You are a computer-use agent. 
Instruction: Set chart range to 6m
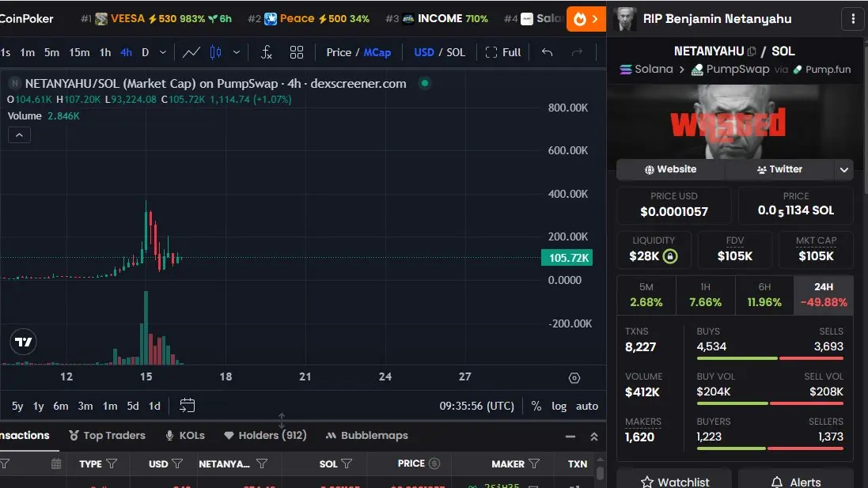[61, 406]
